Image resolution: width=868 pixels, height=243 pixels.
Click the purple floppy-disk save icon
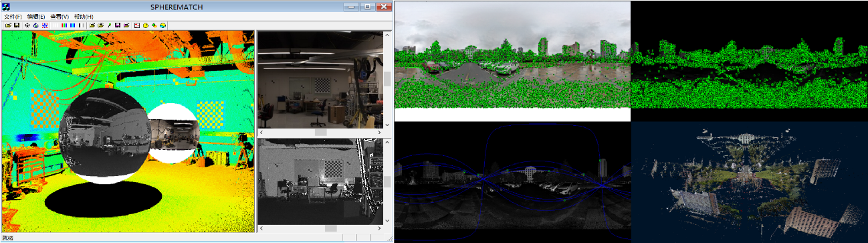[x=117, y=25]
